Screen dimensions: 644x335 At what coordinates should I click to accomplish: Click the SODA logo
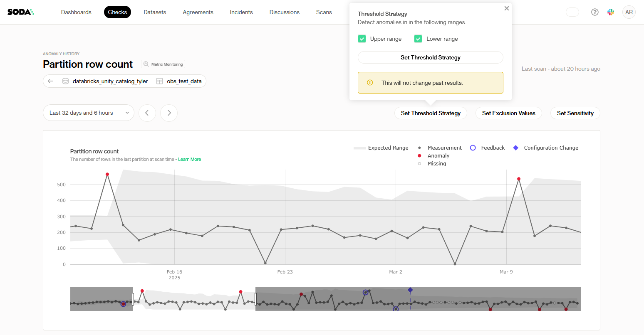pyautogui.click(x=20, y=12)
